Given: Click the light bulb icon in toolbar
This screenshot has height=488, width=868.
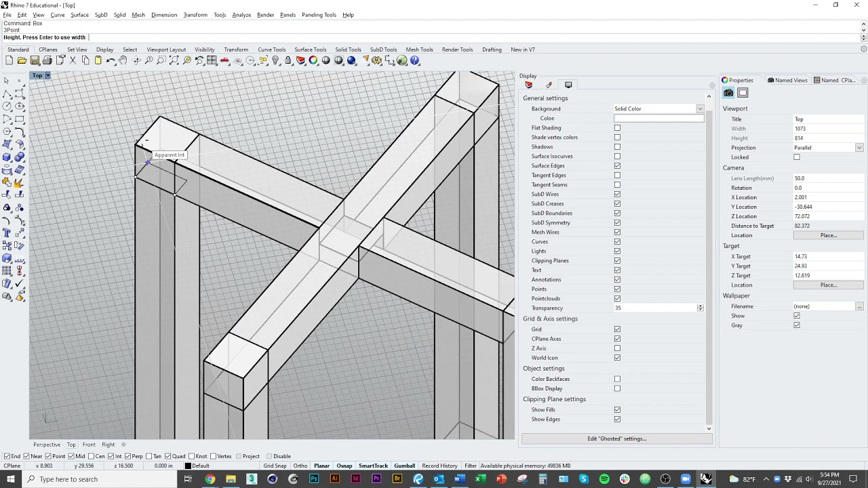Looking at the screenshot, I should (275, 60).
